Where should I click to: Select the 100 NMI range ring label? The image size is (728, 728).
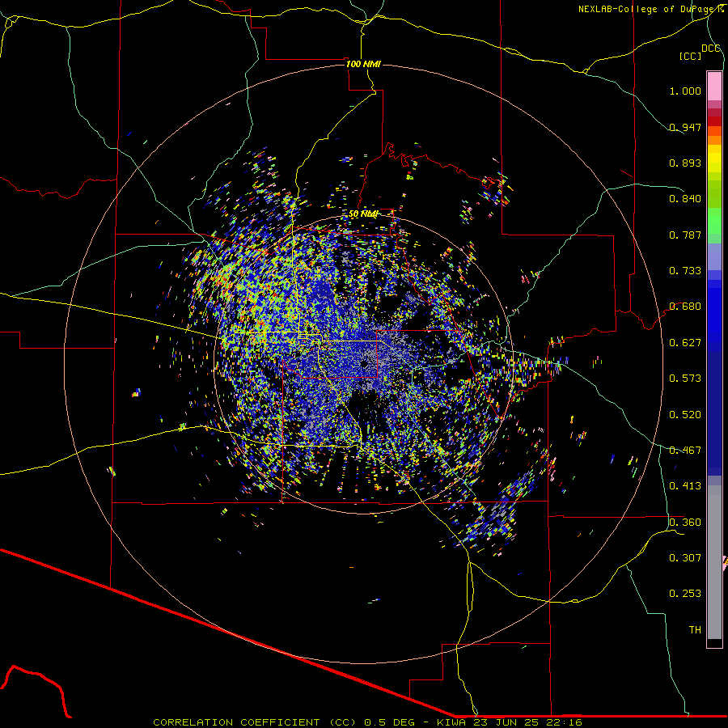[363, 64]
